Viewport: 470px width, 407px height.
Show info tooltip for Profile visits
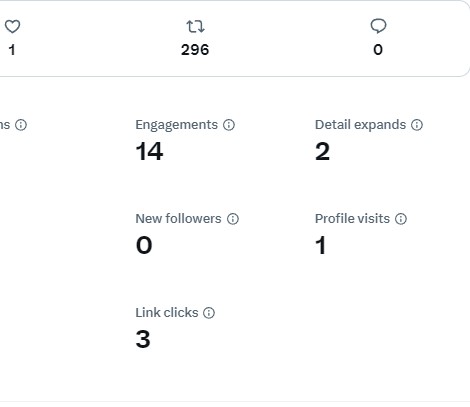401,219
